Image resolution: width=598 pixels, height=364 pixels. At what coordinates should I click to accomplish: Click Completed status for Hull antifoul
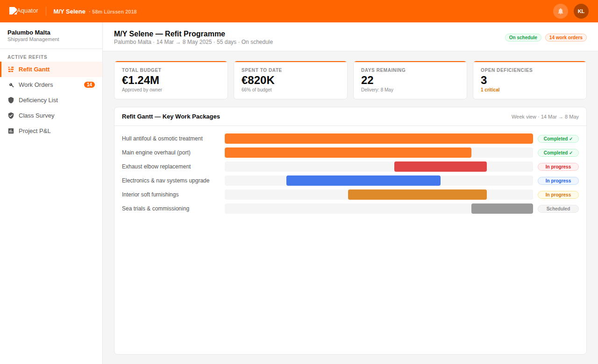click(x=558, y=139)
